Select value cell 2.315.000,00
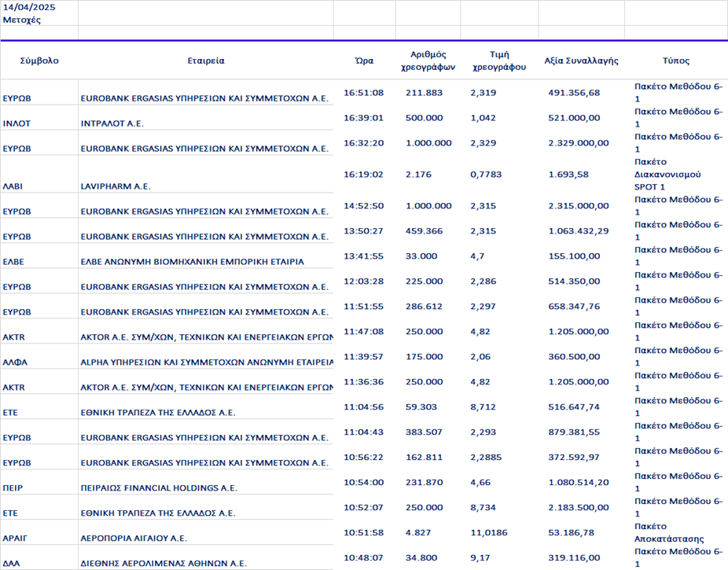Viewport: 728px width, 570px height. pos(579,206)
